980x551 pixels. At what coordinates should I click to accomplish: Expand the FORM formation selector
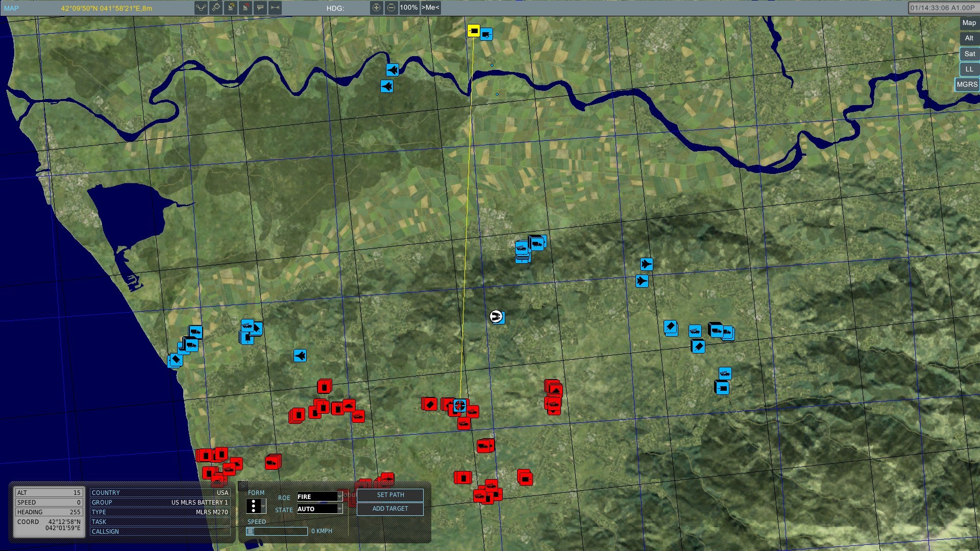[x=255, y=505]
